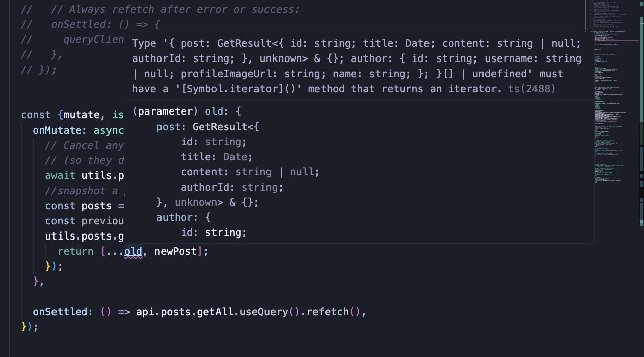The image size is (644, 357).
Task: Click the 'await' keyword before utils
Action: tap(60, 175)
